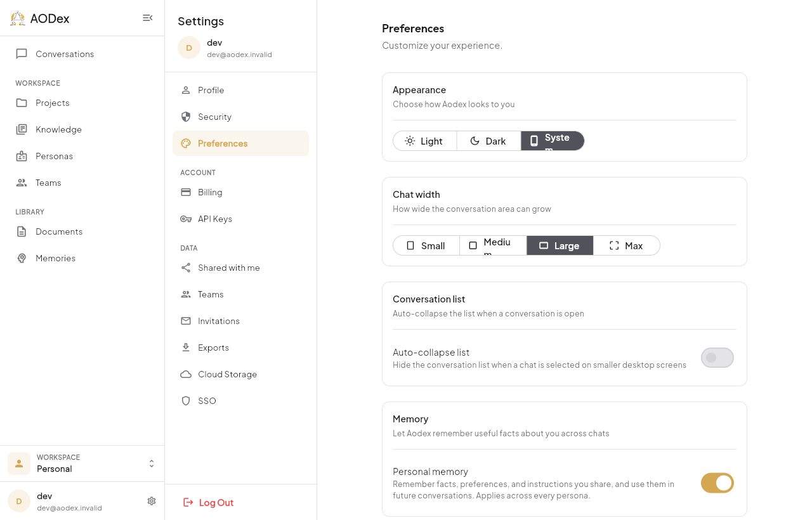Log out of the account
812x520 pixels.
[x=209, y=502]
